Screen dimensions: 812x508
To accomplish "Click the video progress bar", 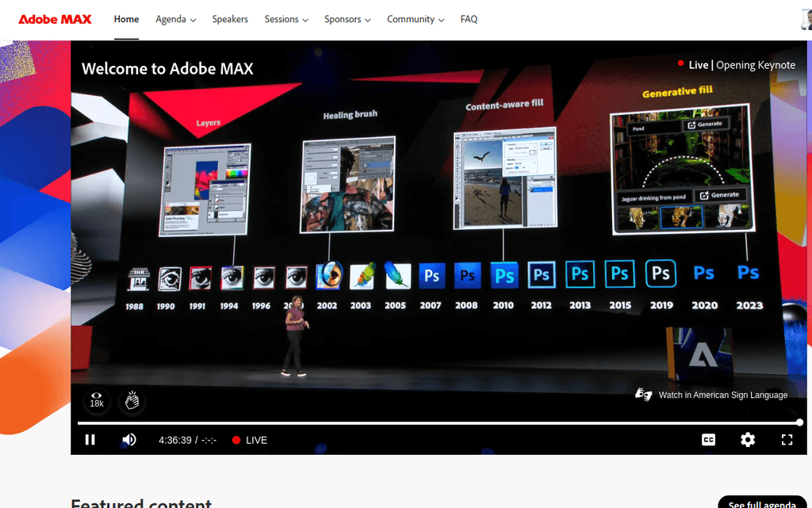I will (438, 423).
